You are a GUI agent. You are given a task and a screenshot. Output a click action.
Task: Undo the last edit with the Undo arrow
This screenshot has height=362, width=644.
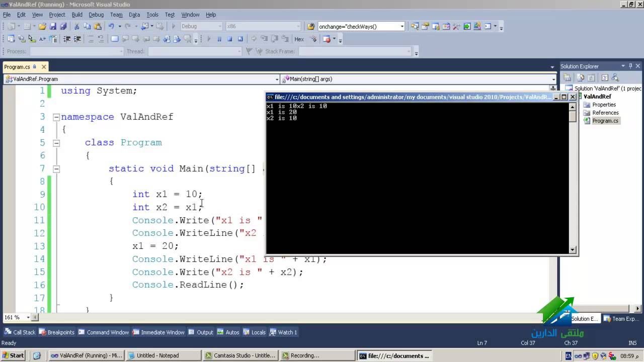pos(111,26)
